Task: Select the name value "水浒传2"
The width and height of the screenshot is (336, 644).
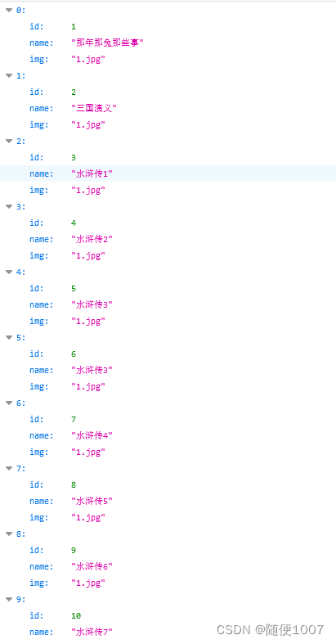Action: tap(92, 239)
